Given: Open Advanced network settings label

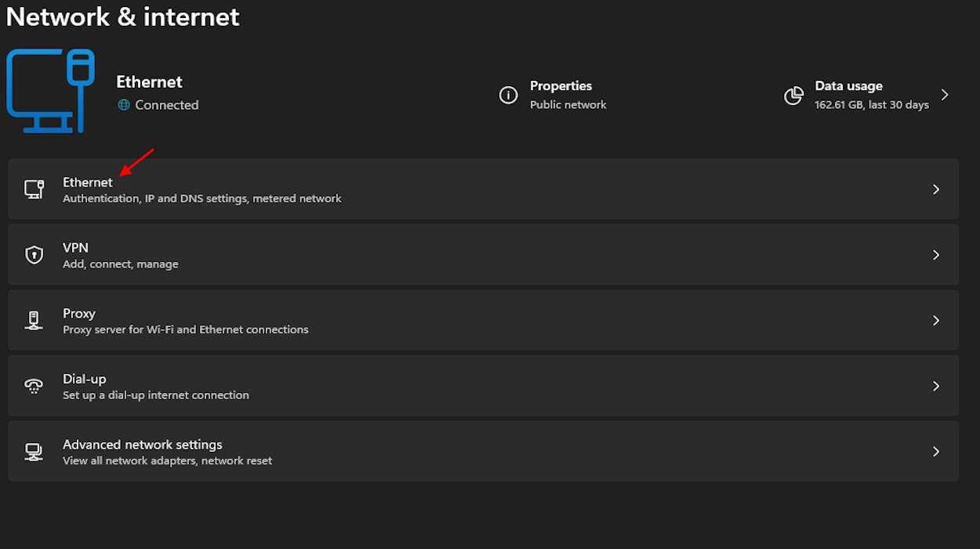Looking at the screenshot, I should click(x=143, y=445).
